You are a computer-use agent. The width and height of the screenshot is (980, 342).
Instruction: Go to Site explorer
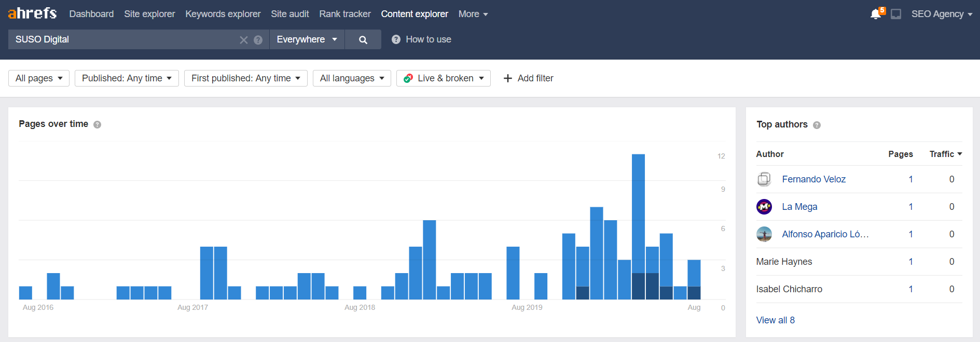[149, 14]
